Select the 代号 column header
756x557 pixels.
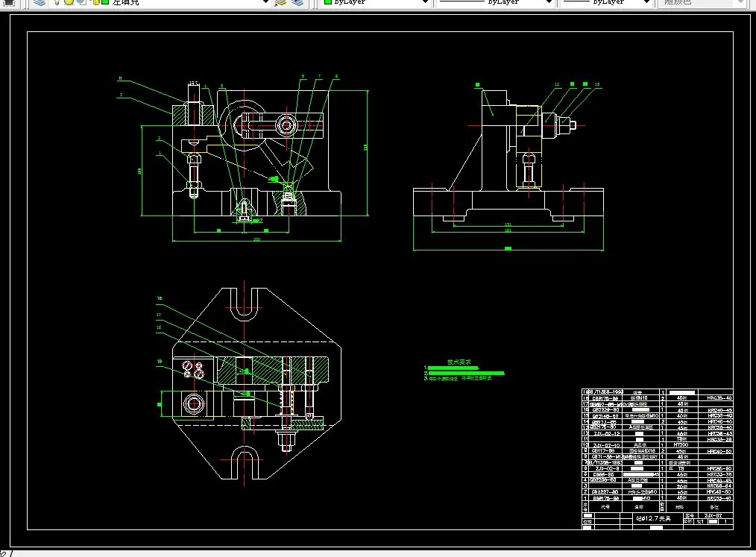(x=605, y=507)
